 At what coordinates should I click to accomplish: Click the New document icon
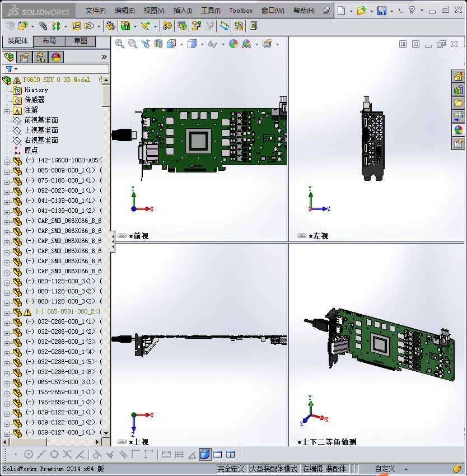[x=342, y=11]
